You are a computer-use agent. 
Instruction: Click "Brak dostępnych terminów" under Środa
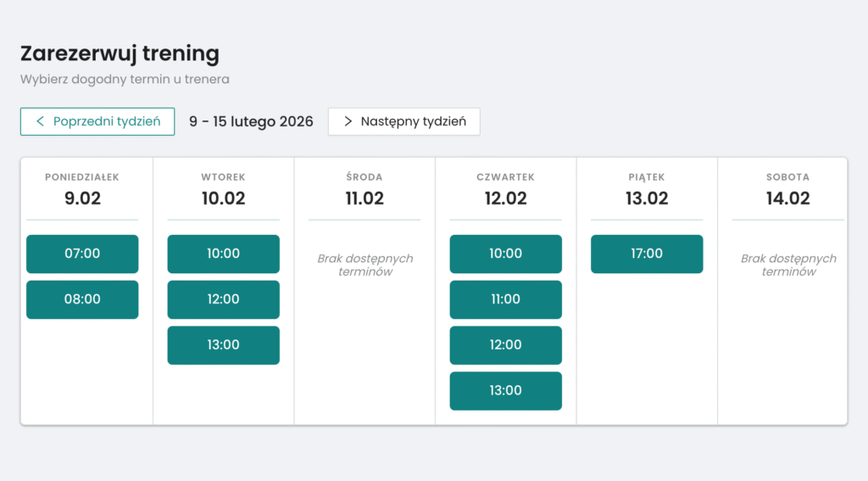click(364, 265)
